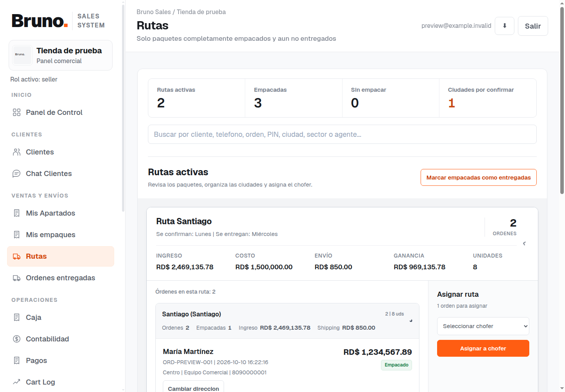Click the Mis empaques receipt icon
Viewport: 565px width, 392px height.
(16, 235)
